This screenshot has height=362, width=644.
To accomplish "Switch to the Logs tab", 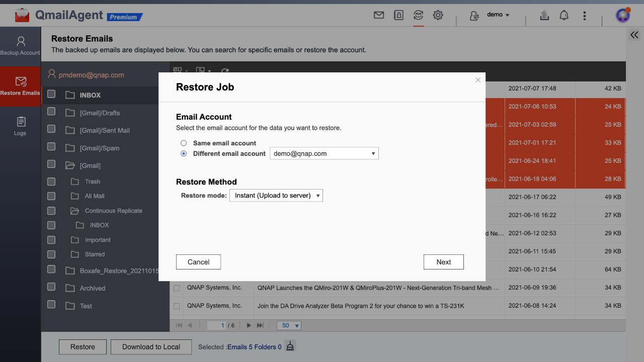I will (20, 126).
